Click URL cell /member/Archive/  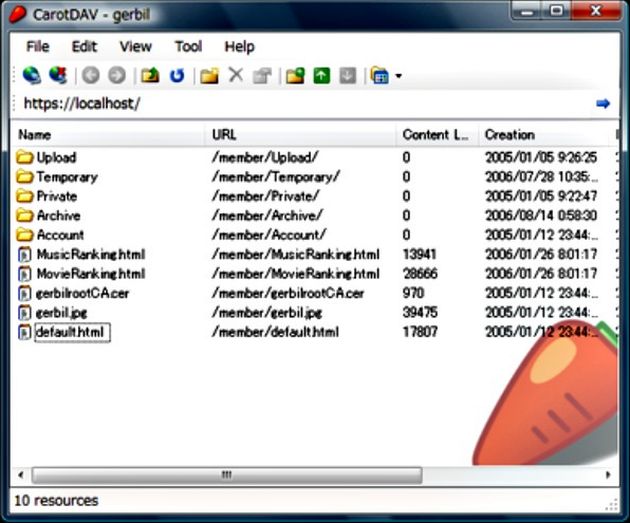pyautogui.click(x=267, y=216)
